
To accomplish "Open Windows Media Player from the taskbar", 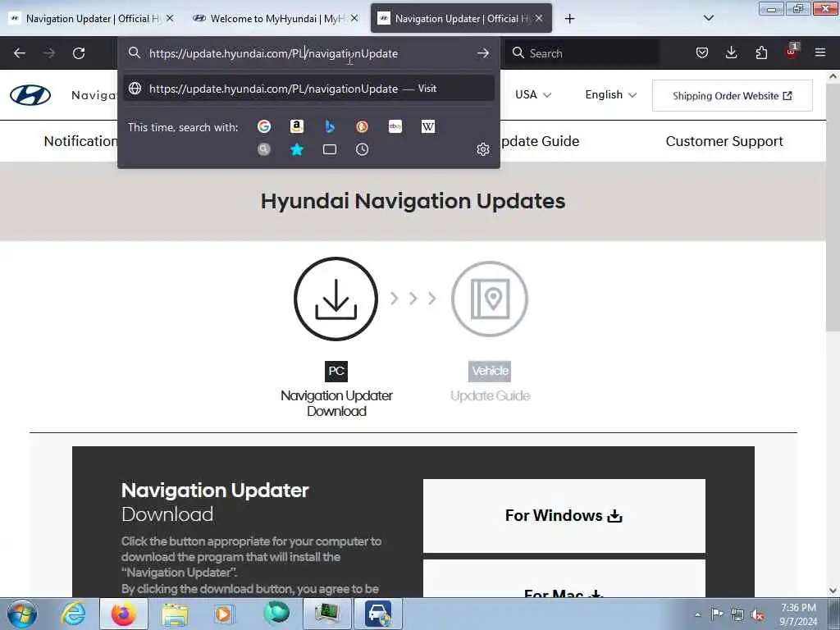I will click(224, 614).
